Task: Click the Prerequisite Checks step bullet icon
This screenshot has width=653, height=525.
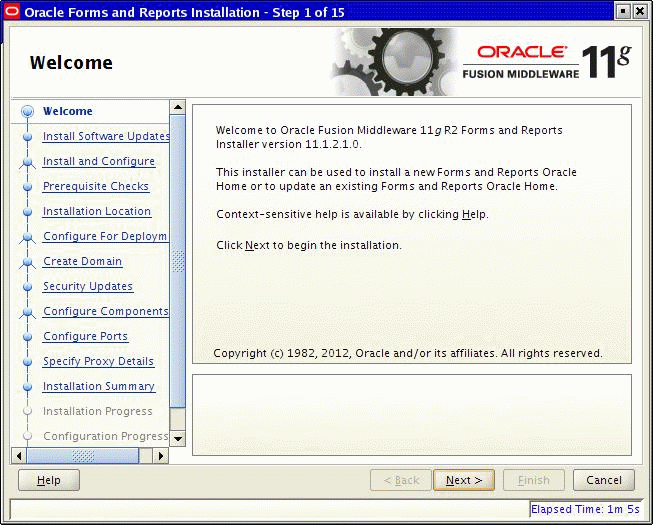Action: pyautogui.click(x=27, y=187)
